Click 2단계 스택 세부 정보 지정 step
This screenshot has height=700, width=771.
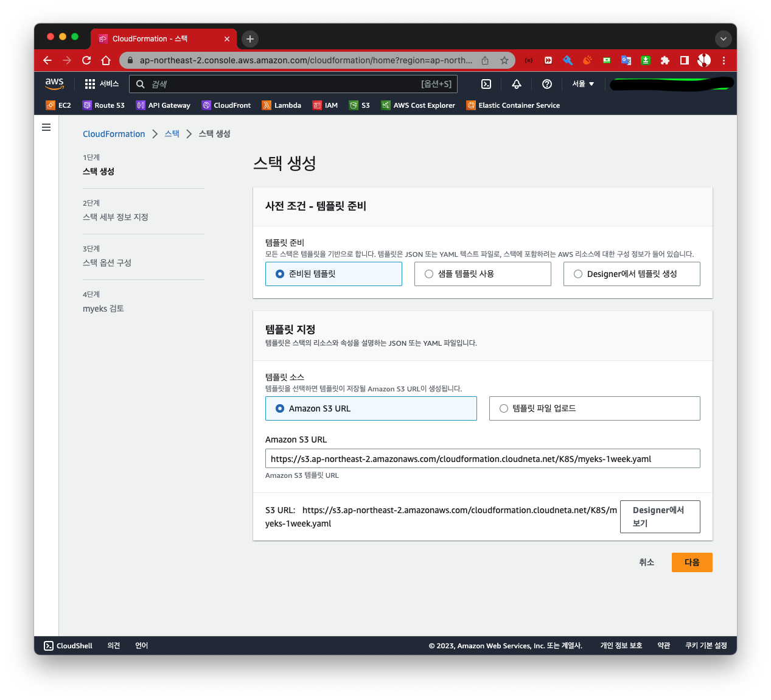[x=116, y=211]
